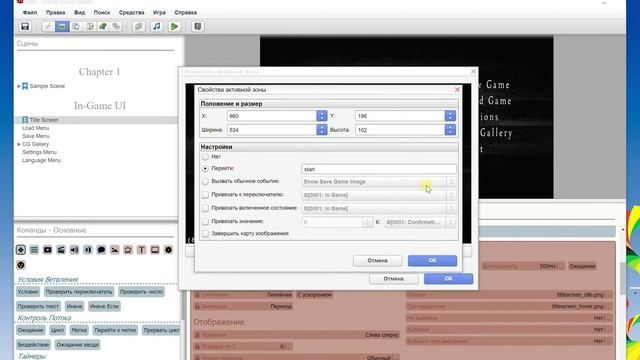Click the highlighted green rectangle toolbar icon
Viewport: 640px width, 360px height.
[62, 27]
